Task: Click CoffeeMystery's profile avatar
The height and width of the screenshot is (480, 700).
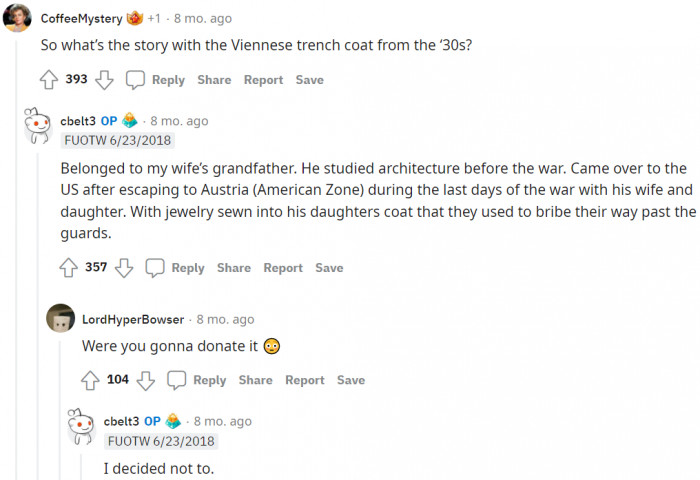Action: (x=17, y=18)
